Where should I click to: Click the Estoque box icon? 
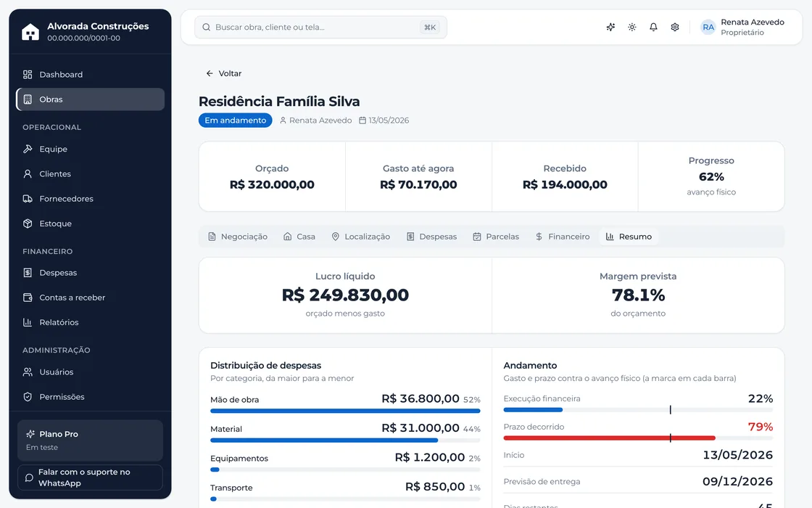[x=28, y=224]
